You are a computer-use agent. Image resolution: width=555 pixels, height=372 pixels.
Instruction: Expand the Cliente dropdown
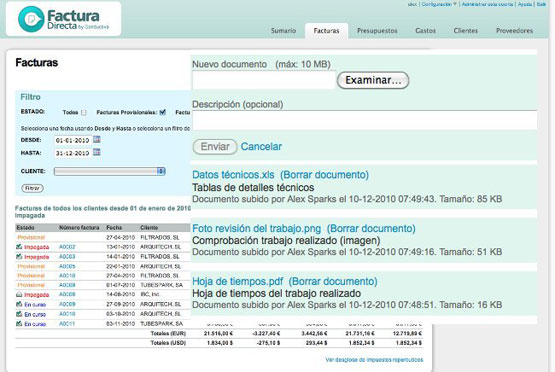coord(110,171)
